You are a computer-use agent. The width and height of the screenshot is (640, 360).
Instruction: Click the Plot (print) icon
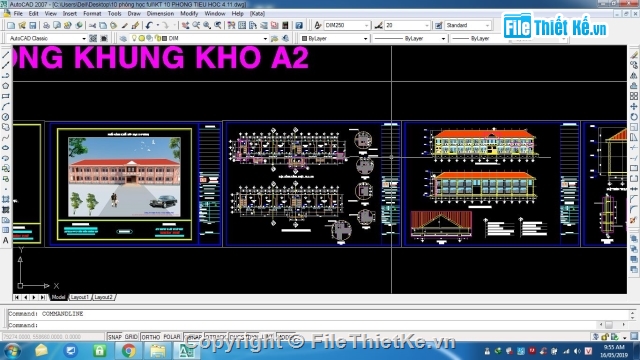click(x=46, y=25)
